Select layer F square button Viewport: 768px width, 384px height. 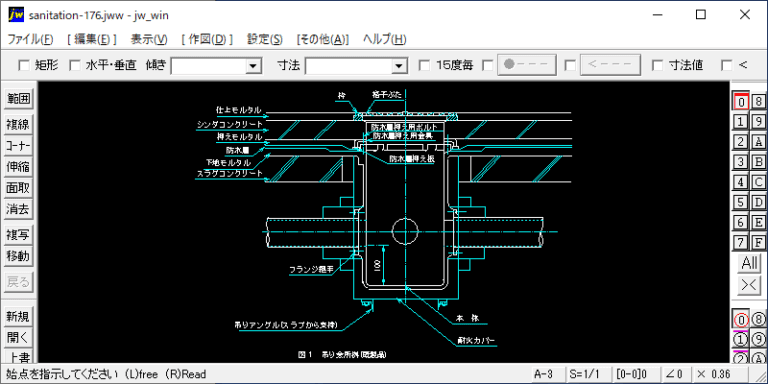tap(759, 242)
